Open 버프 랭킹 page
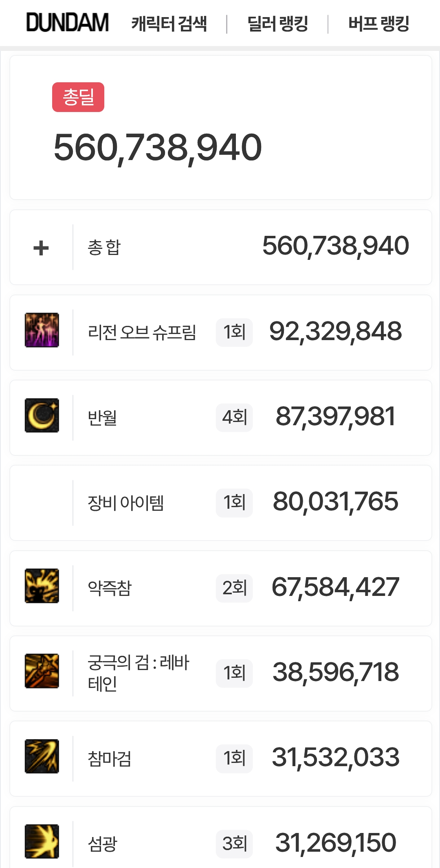440x868 pixels. pyautogui.click(x=378, y=24)
